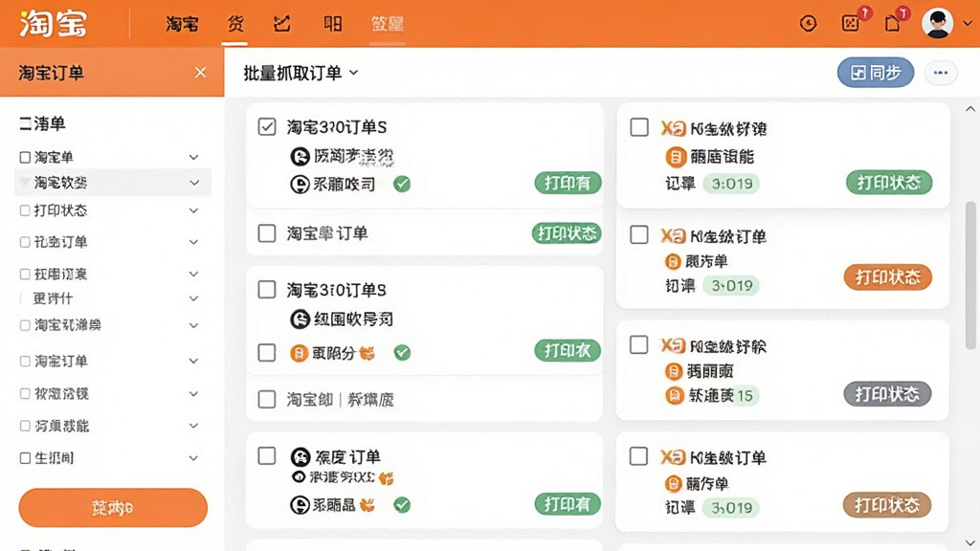Click the 吅 grid icon in the top navigation
This screenshot has width=980, height=551.
click(x=332, y=24)
